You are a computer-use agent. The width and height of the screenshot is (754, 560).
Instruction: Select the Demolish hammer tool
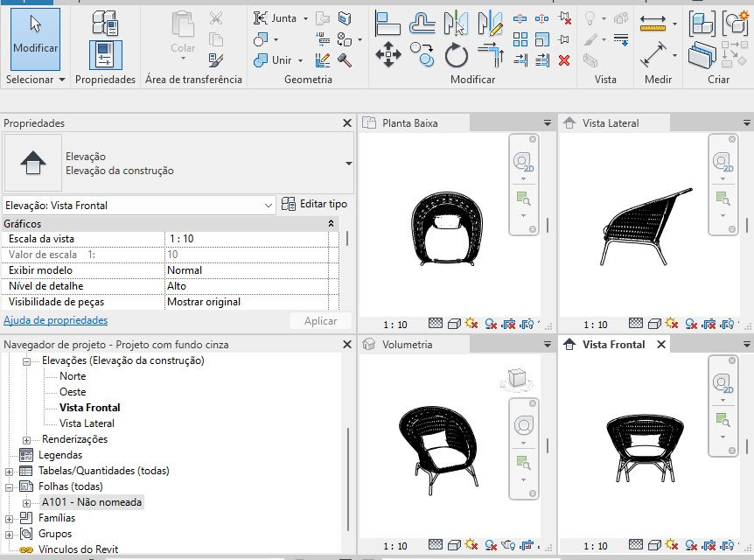[345, 60]
